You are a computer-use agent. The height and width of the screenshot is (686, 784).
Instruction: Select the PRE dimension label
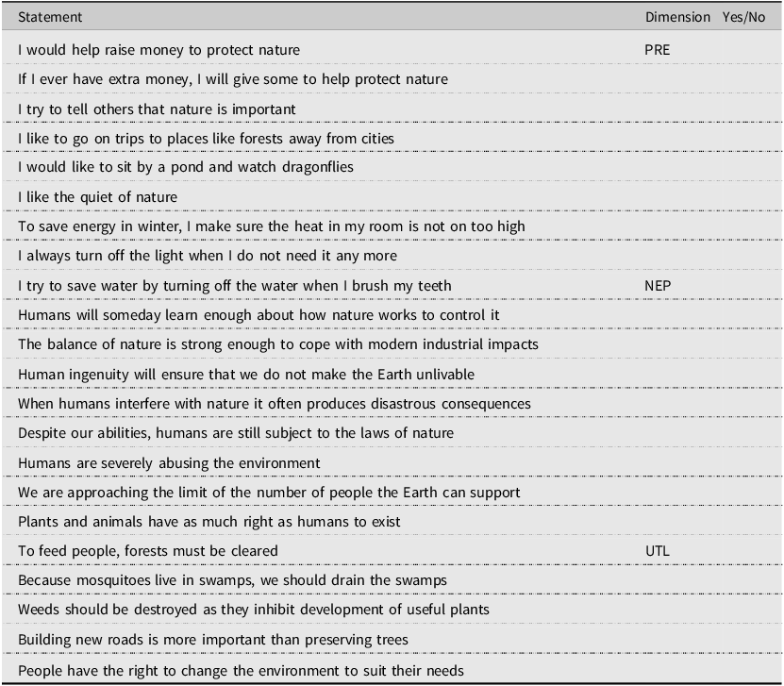657,50
